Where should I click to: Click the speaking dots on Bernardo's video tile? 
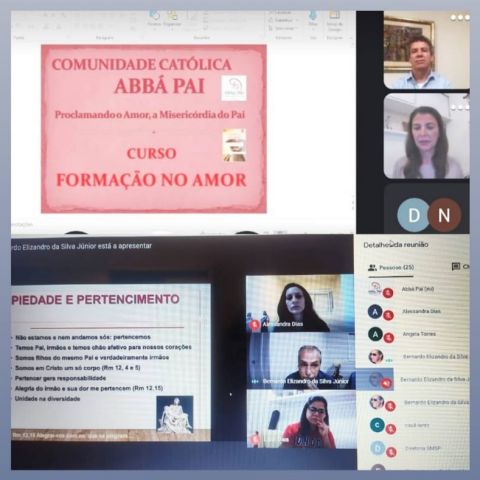point(256,381)
